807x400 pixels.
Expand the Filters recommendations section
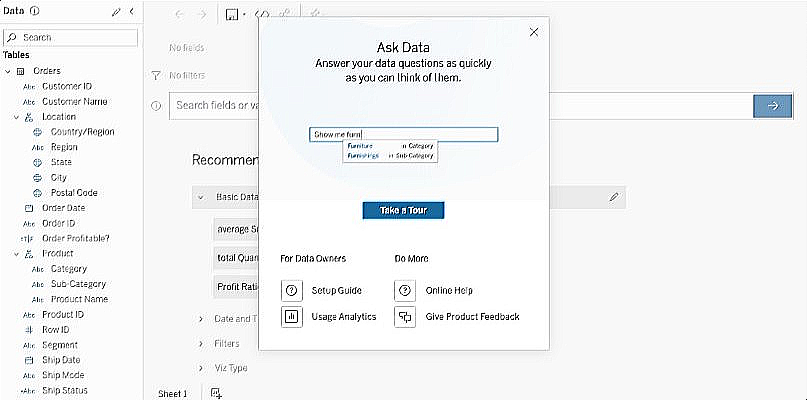201,343
